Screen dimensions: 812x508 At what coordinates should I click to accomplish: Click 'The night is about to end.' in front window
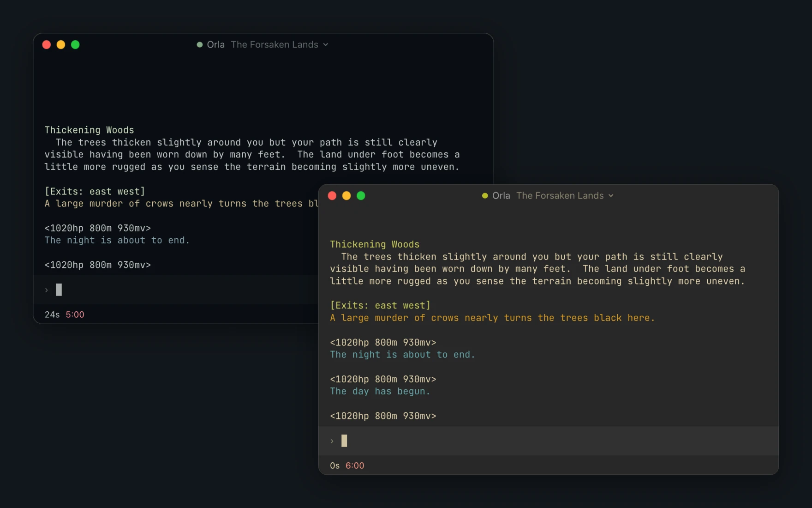tap(402, 355)
